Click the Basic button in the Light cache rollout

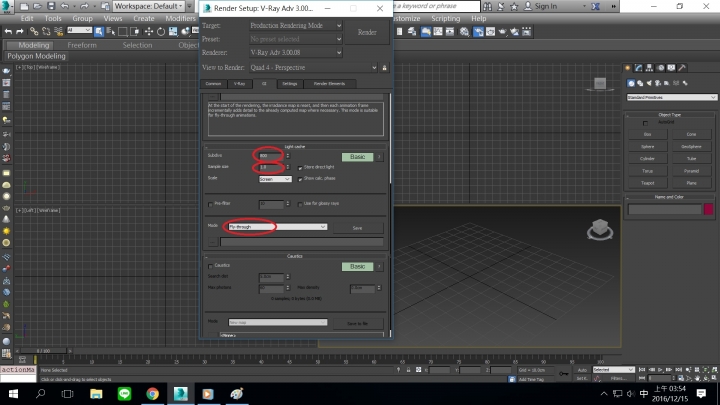pyautogui.click(x=357, y=157)
